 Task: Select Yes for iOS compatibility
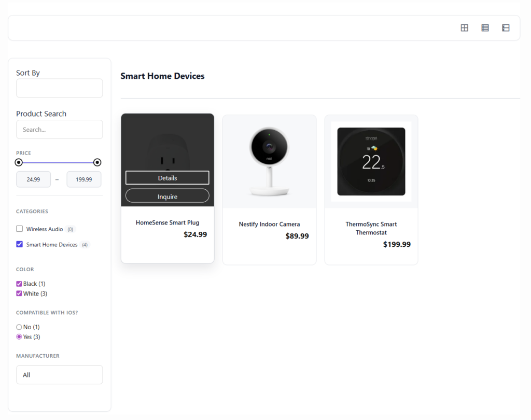[19, 337]
